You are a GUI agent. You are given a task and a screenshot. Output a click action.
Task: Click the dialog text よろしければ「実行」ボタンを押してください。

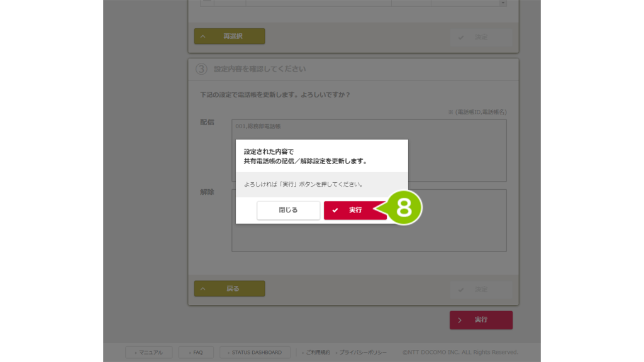pyautogui.click(x=304, y=184)
